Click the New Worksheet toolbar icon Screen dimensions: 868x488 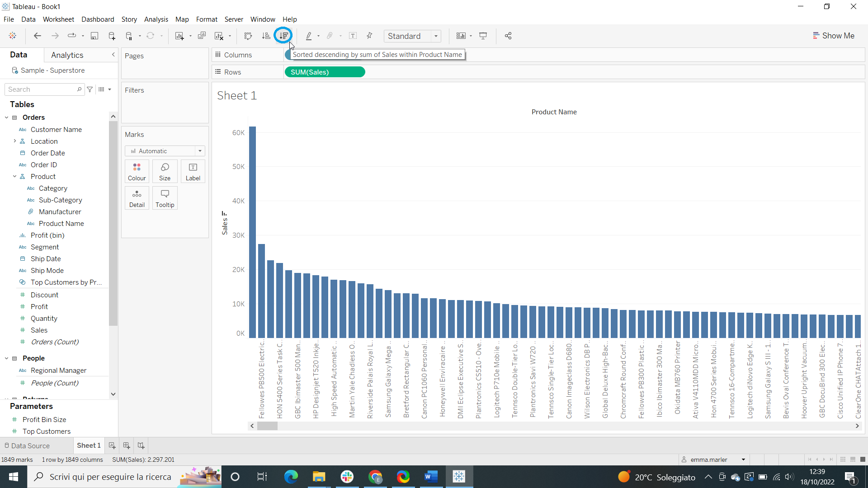click(x=179, y=36)
